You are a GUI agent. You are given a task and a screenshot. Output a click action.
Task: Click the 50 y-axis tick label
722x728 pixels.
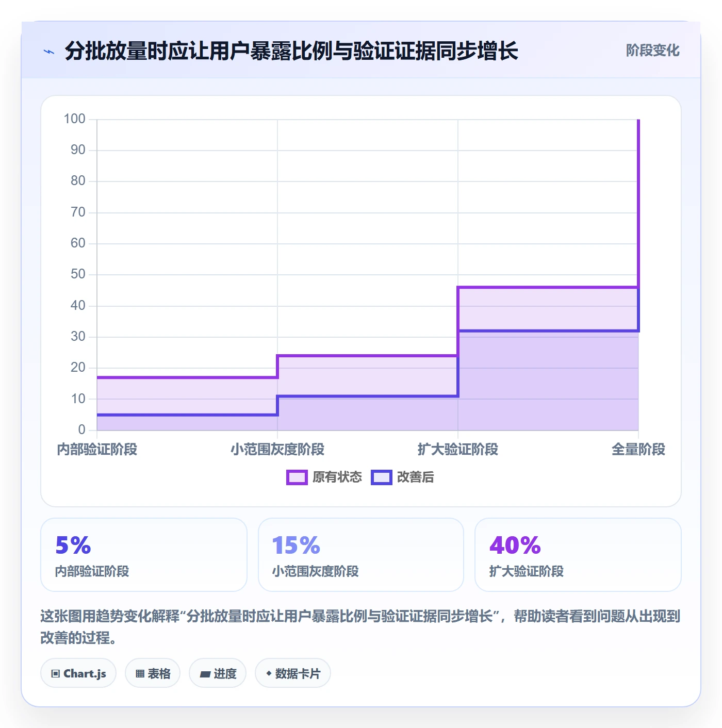pyautogui.click(x=78, y=274)
